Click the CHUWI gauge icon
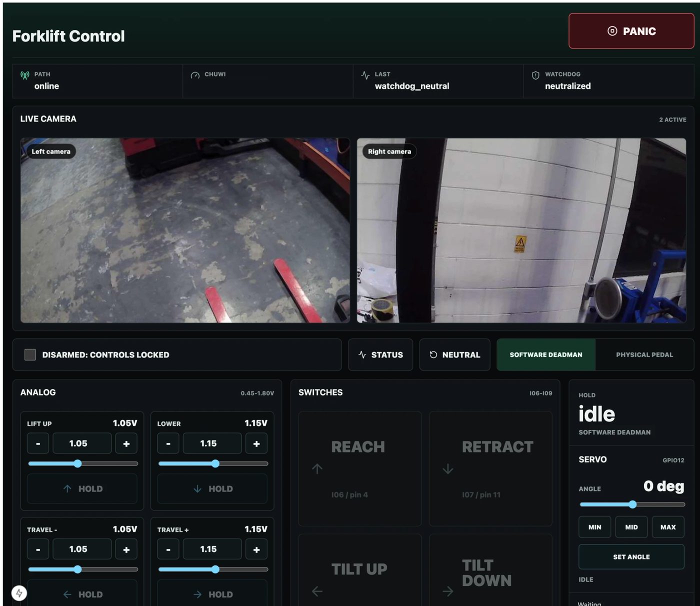700x606 pixels. pos(195,75)
